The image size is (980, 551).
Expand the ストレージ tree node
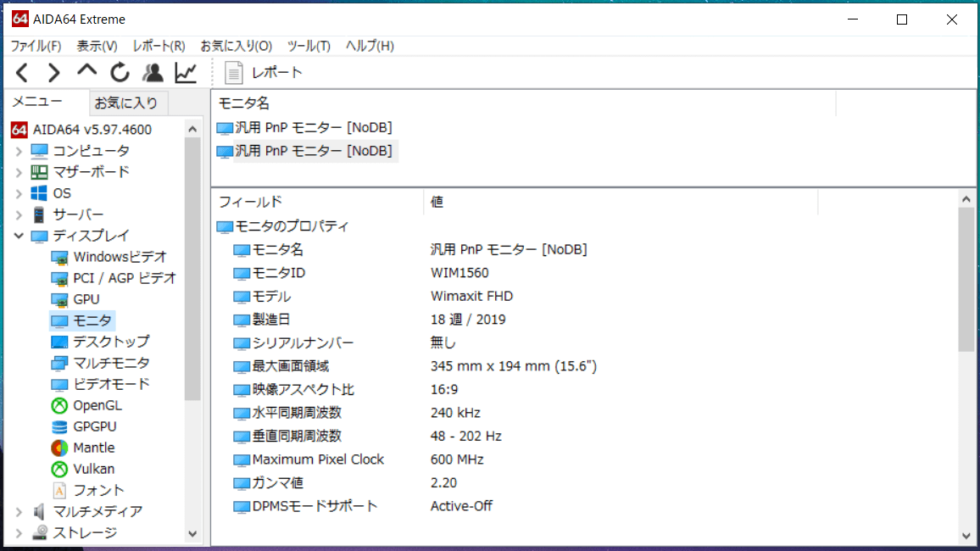tap(19, 533)
